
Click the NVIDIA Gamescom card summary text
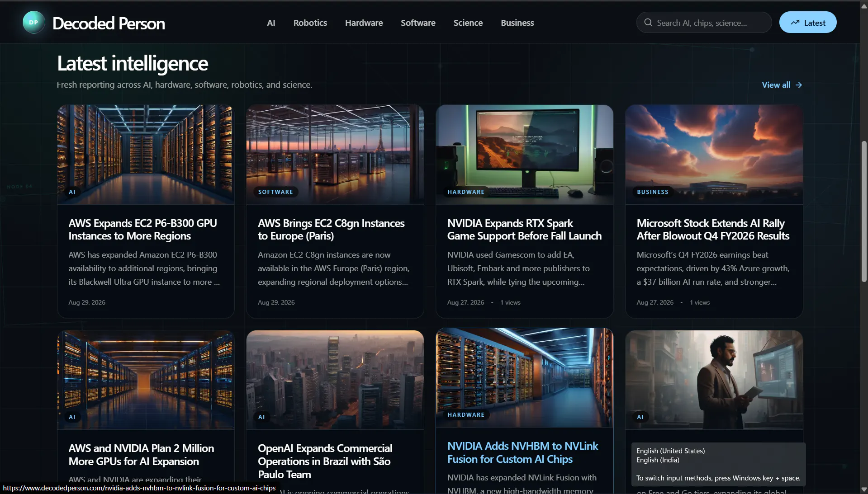[x=518, y=268]
